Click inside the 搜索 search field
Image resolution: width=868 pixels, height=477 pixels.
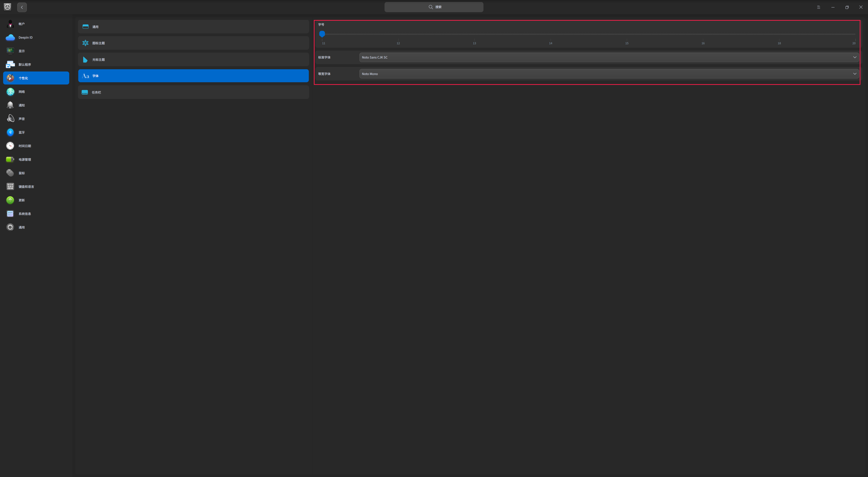click(x=434, y=7)
